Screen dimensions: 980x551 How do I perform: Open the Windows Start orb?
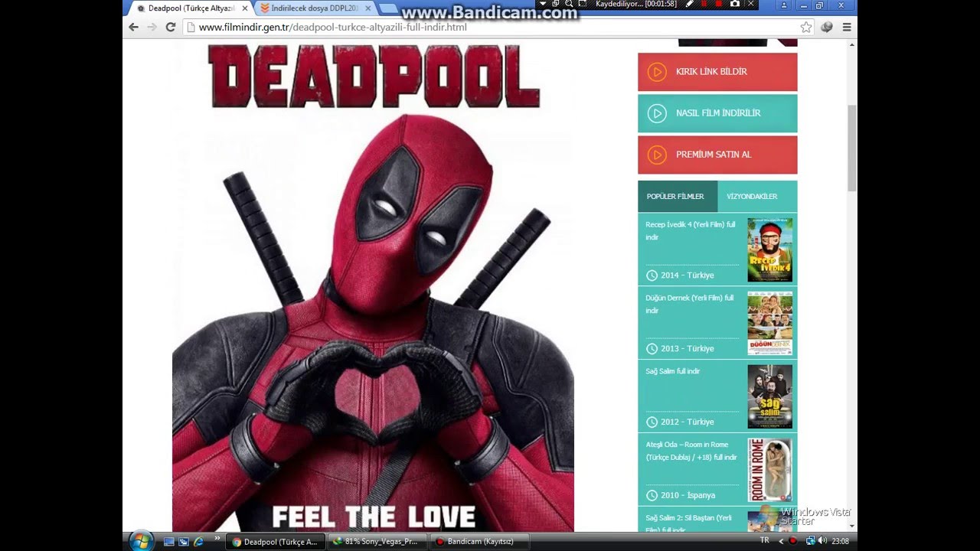coord(141,541)
